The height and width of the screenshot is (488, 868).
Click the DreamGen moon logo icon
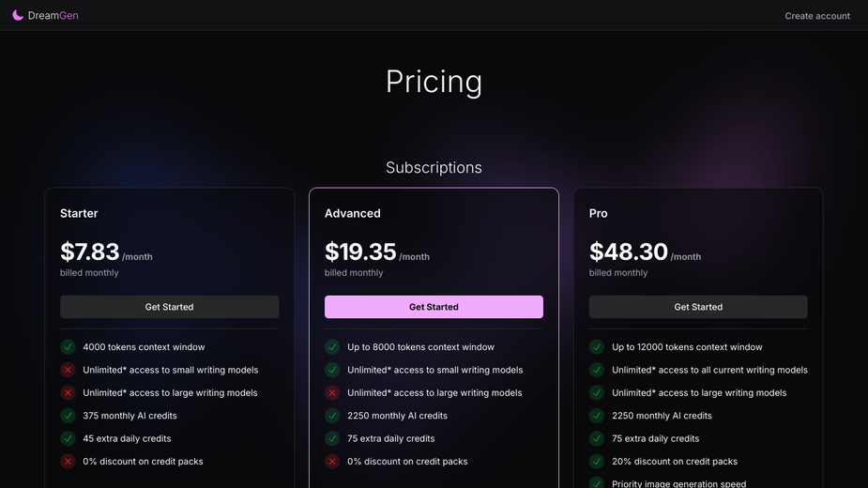(x=18, y=15)
